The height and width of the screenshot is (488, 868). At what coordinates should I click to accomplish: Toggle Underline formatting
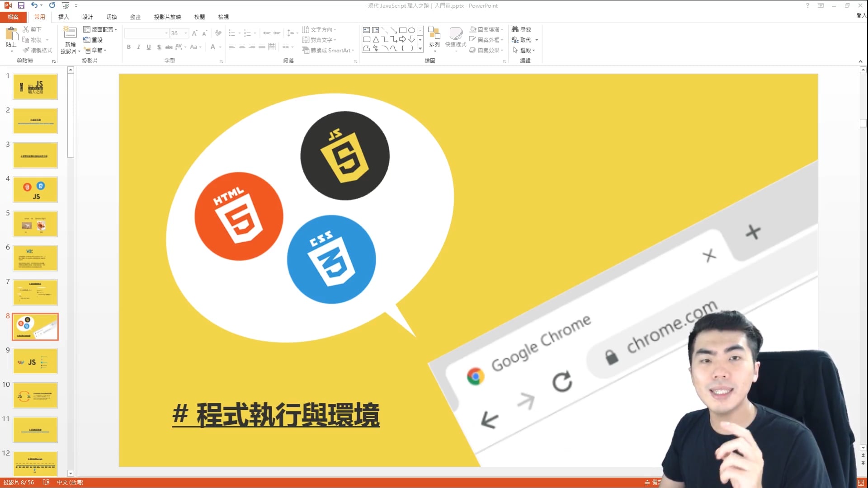(149, 47)
